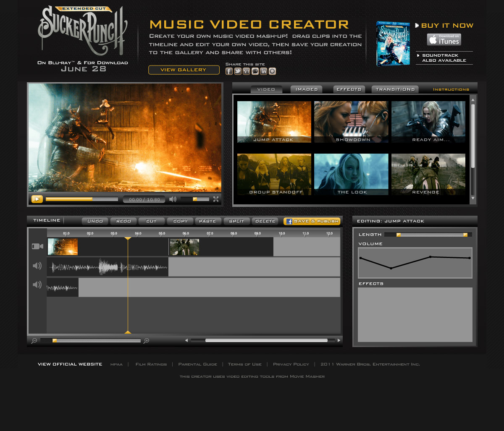Viewport: 504px width, 431px height.
Task: Click the timeline horizontal scrollbar
Action: pos(266,340)
